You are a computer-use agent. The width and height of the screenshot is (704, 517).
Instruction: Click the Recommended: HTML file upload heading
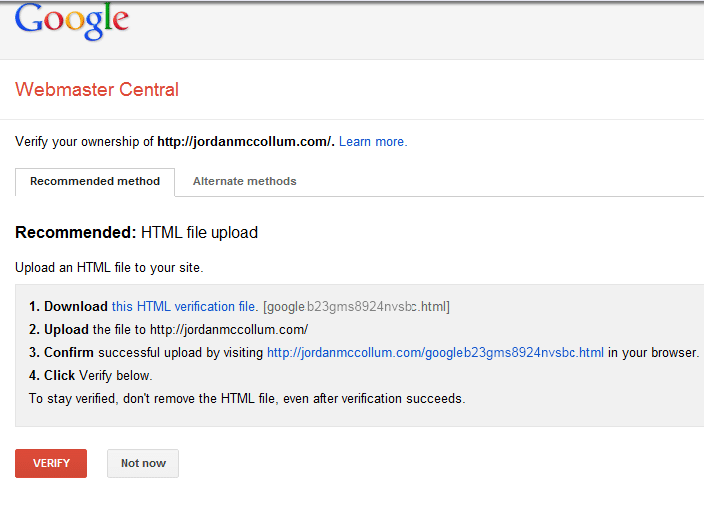pos(136,232)
